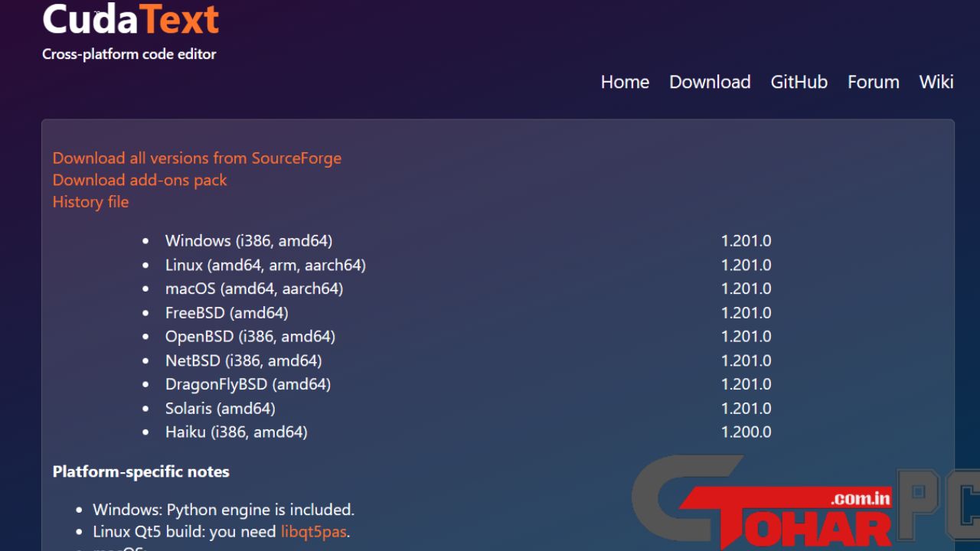Click version 1.201.0 in the NetBSD row

tap(746, 360)
